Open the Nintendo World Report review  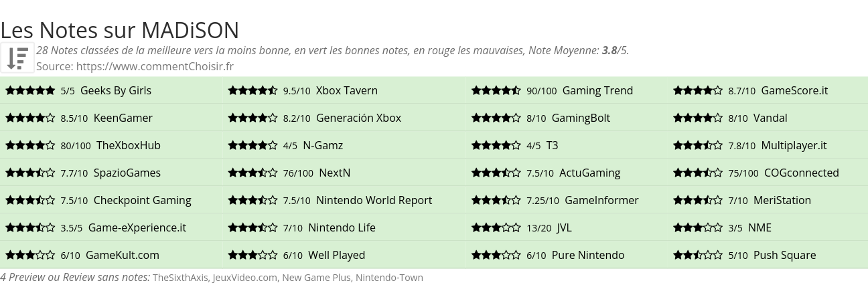click(x=374, y=200)
